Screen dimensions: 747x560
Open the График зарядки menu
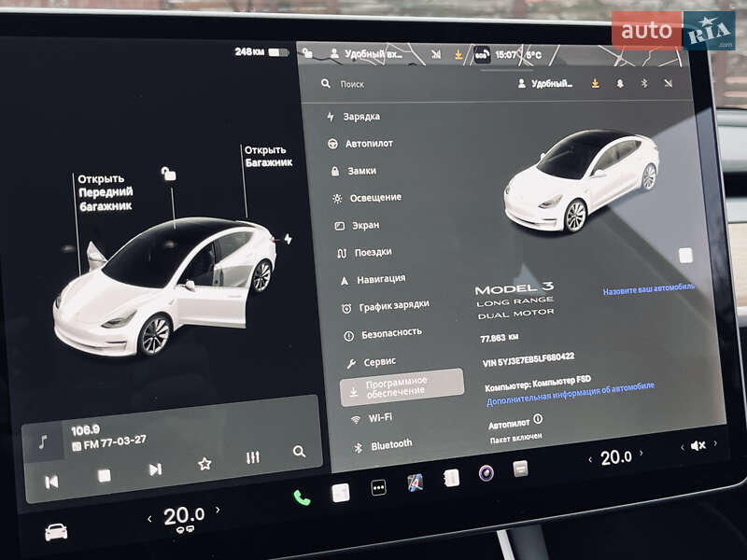(386, 306)
